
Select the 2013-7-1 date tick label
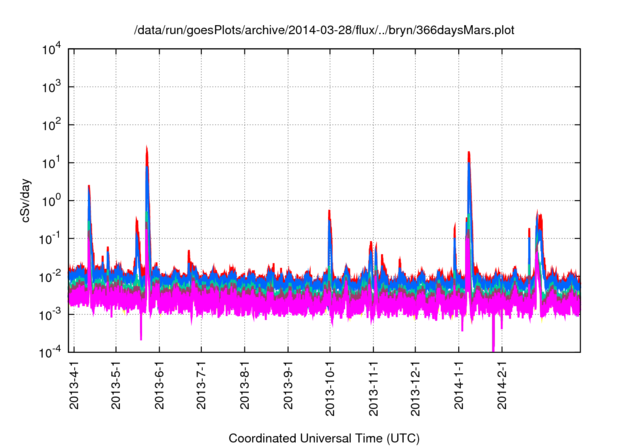[x=202, y=384]
